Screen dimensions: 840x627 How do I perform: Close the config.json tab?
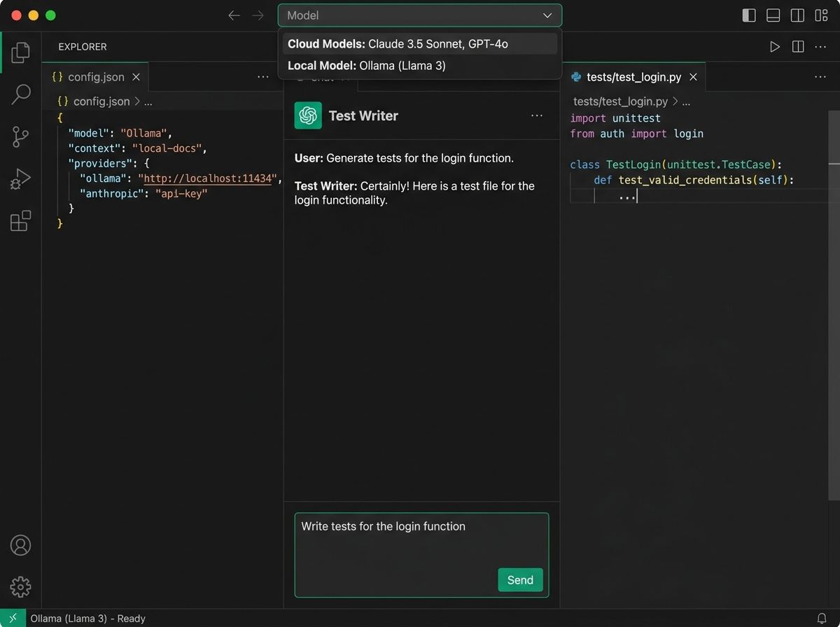click(x=136, y=77)
